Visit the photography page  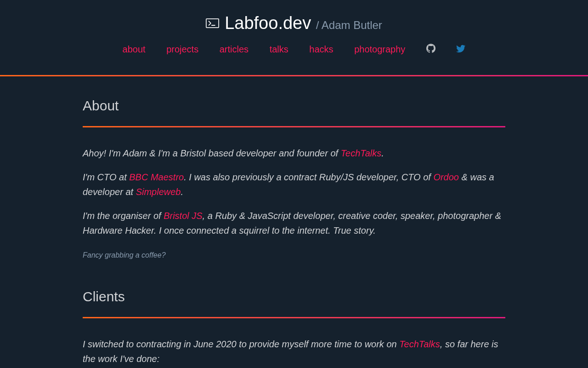coord(379,49)
